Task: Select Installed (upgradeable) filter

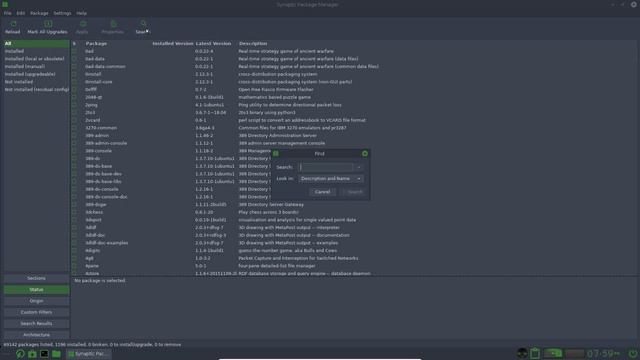Action: [36, 74]
